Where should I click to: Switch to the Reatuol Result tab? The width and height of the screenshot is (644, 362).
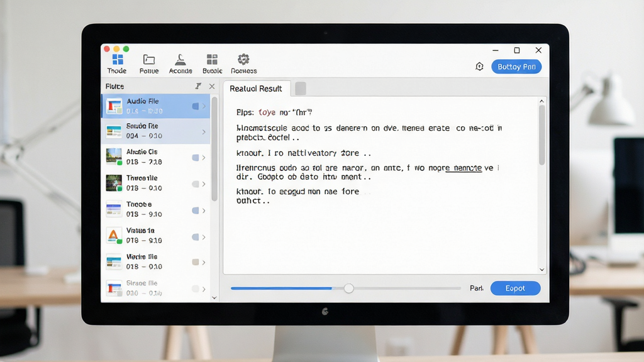pos(256,89)
